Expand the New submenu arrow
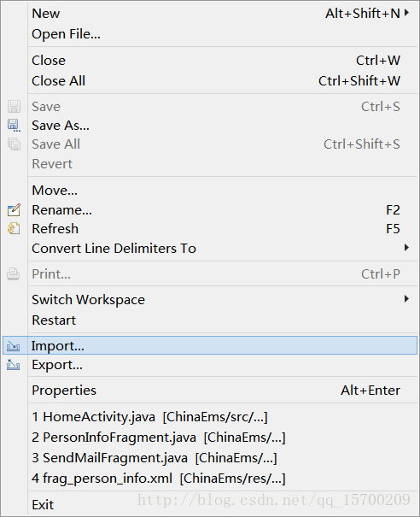 click(407, 13)
